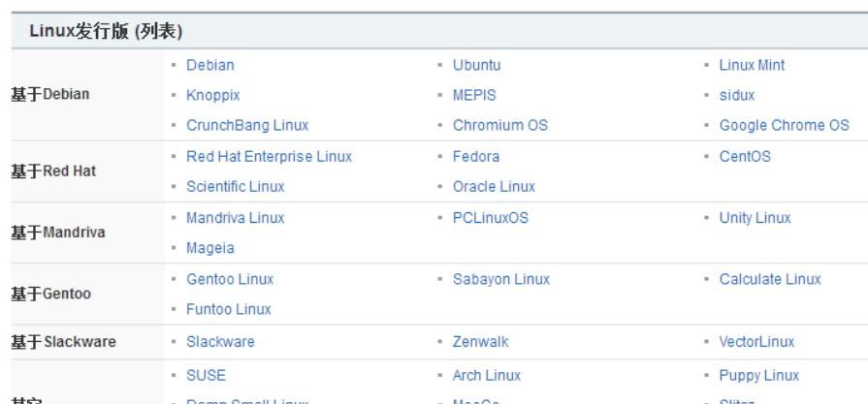Image resolution: width=868 pixels, height=404 pixels.
Task: Open the Fedora link
Action: click(475, 156)
